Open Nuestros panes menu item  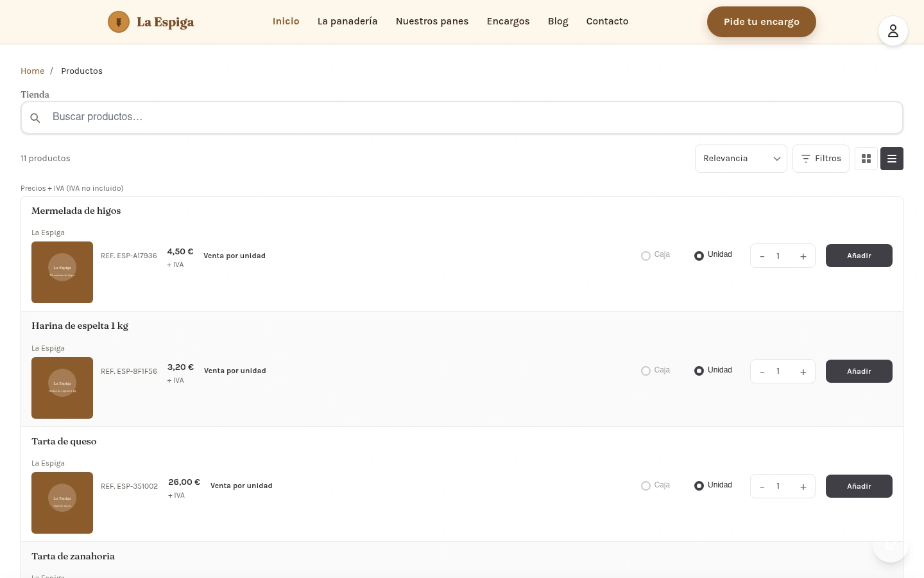[x=432, y=21]
